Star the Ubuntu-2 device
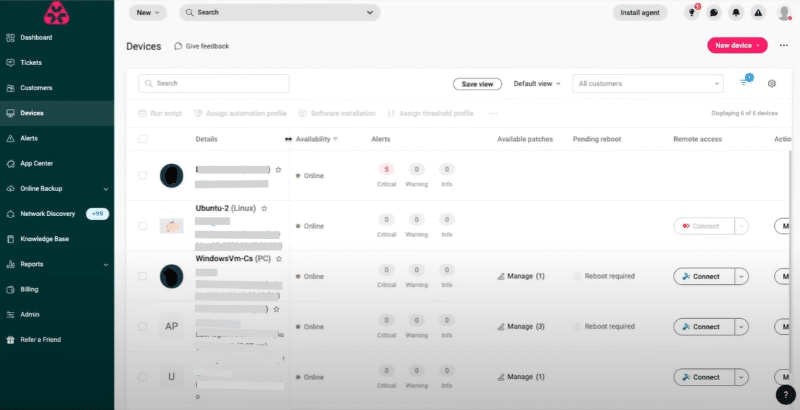The height and width of the screenshot is (410, 800). point(264,209)
